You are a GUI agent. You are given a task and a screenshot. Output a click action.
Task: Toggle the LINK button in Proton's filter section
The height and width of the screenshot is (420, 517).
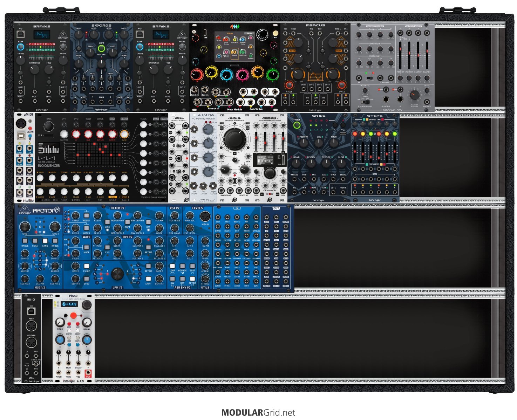[x=107, y=222]
